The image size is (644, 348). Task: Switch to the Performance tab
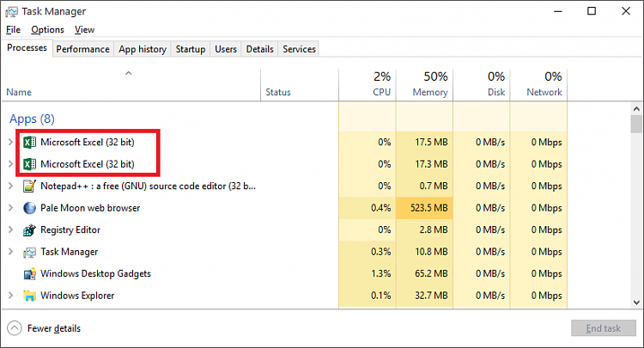(83, 49)
